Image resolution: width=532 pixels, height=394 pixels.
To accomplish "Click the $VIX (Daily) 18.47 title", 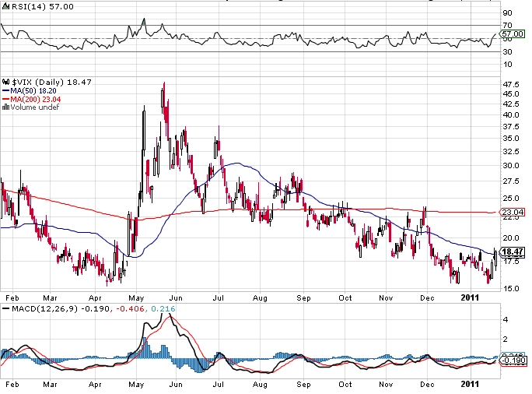I will pos(52,82).
